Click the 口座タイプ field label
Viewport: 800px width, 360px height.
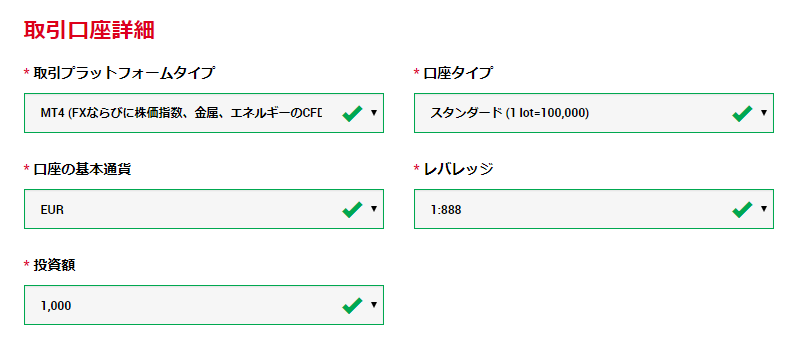point(458,73)
